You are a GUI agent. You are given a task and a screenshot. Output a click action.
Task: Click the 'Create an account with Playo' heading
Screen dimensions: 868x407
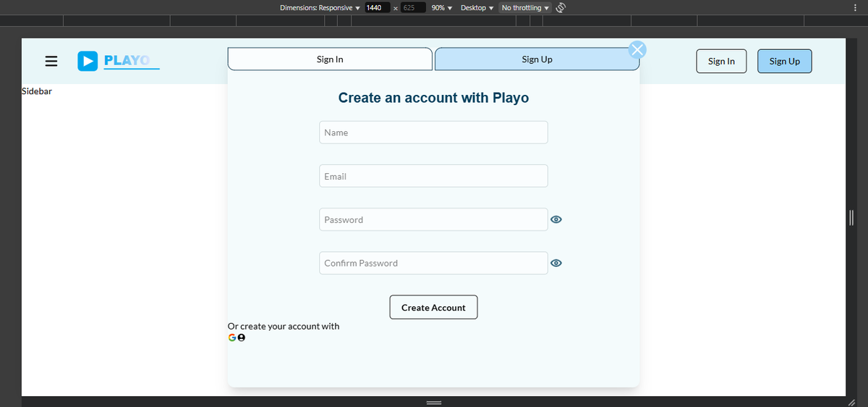[x=433, y=98]
